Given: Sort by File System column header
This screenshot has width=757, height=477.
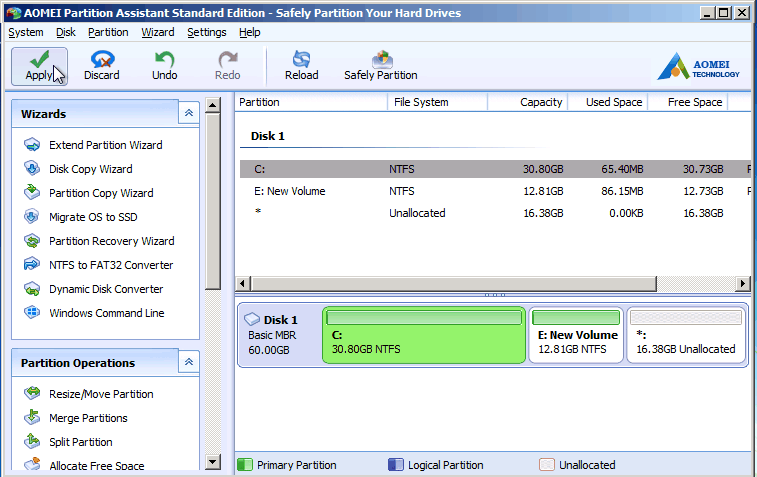Looking at the screenshot, I should tap(437, 102).
